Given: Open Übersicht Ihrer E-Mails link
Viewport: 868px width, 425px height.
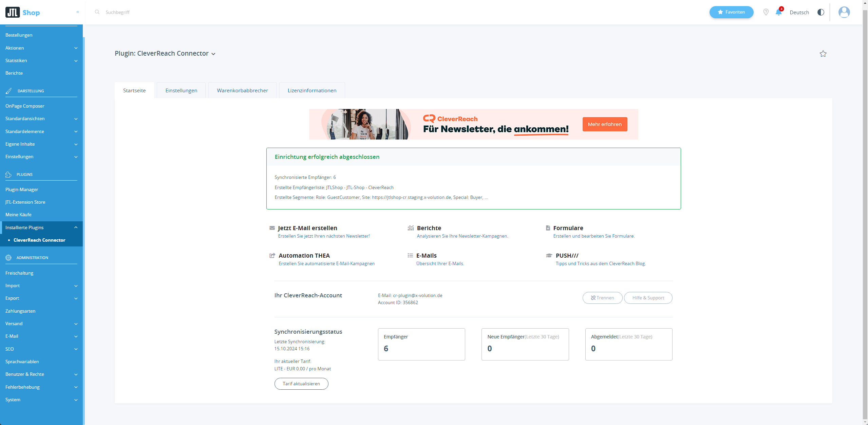Looking at the screenshot, I should 440,263.
